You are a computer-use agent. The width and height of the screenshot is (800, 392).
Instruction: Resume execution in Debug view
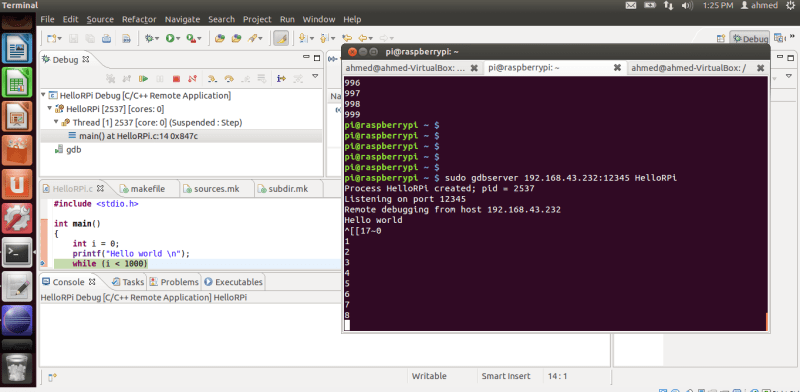144,79
